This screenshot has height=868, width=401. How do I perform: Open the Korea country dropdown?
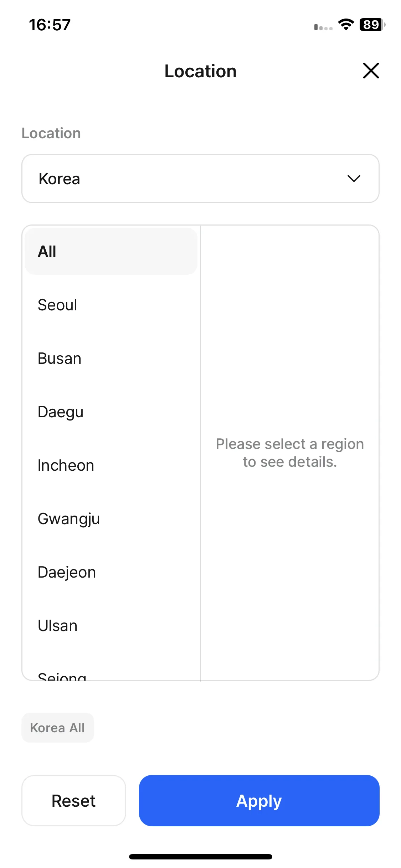[x=200, y=179]
